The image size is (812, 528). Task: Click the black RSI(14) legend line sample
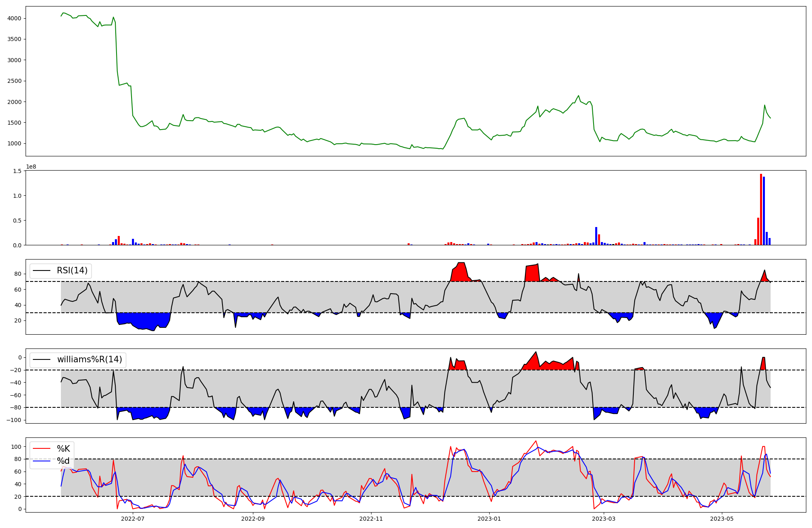coord(41,270)
